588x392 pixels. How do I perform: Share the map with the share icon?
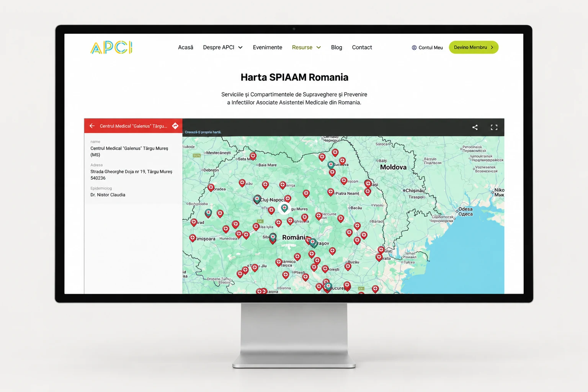475,127
